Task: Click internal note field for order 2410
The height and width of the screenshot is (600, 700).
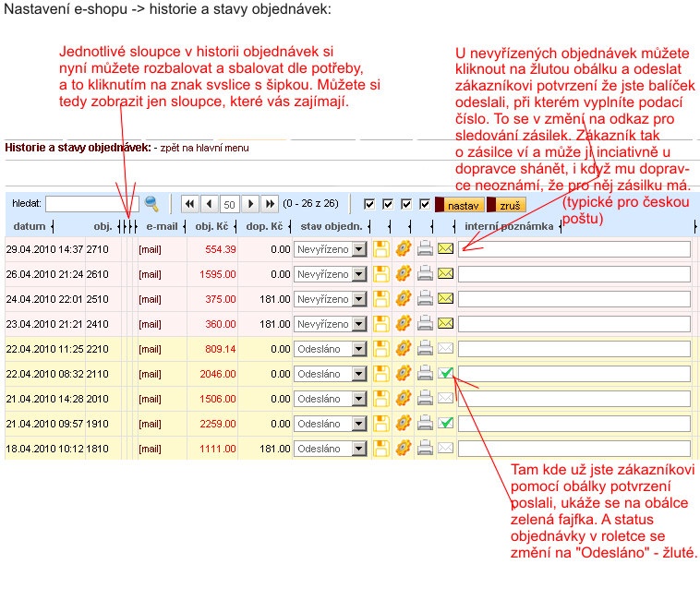Action: coord(574,324)
